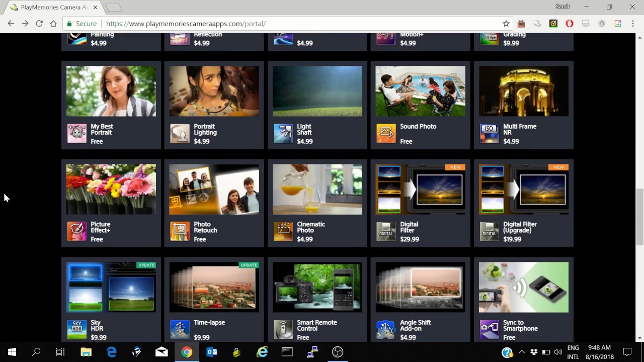
Task: Click the Time-lapse app icon
Action: [180, 329]
